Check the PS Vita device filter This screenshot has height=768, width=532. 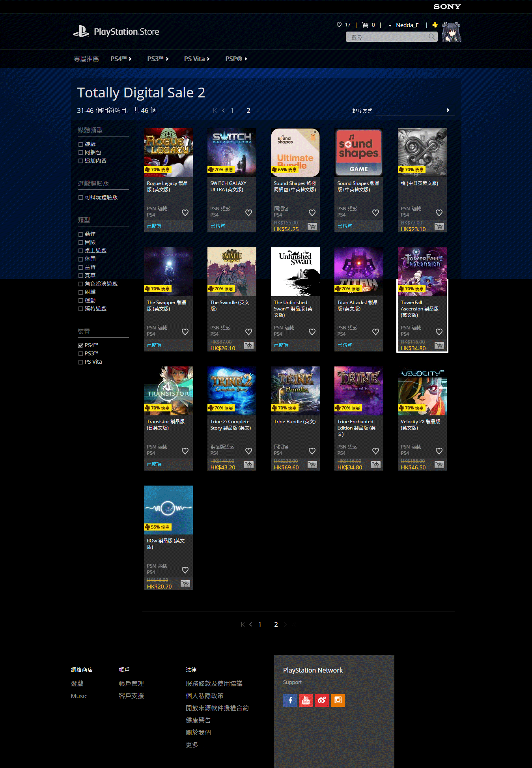click(81, 362)
